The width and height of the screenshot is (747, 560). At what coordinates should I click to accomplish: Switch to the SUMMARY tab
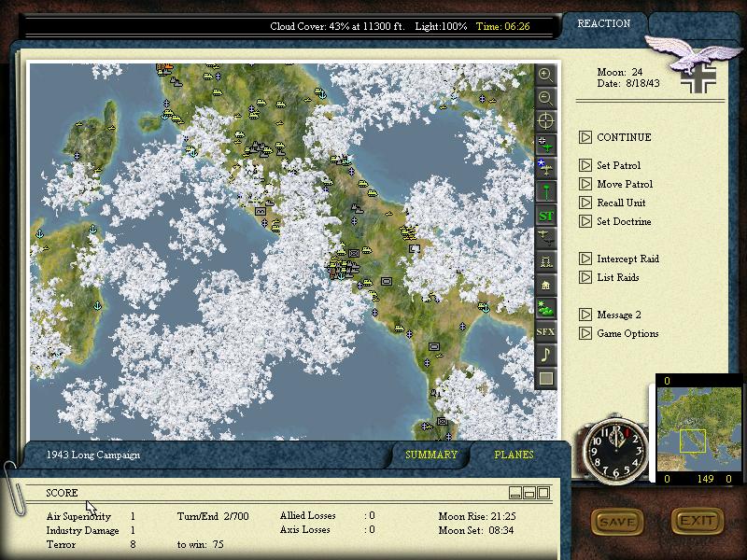pyautogui.click(x=431, y=455)
